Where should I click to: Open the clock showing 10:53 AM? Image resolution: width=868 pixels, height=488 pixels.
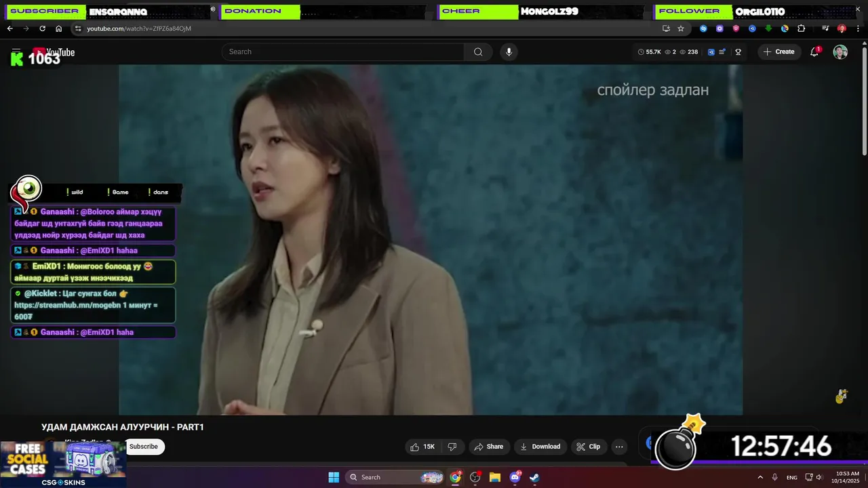click(846, 477)
